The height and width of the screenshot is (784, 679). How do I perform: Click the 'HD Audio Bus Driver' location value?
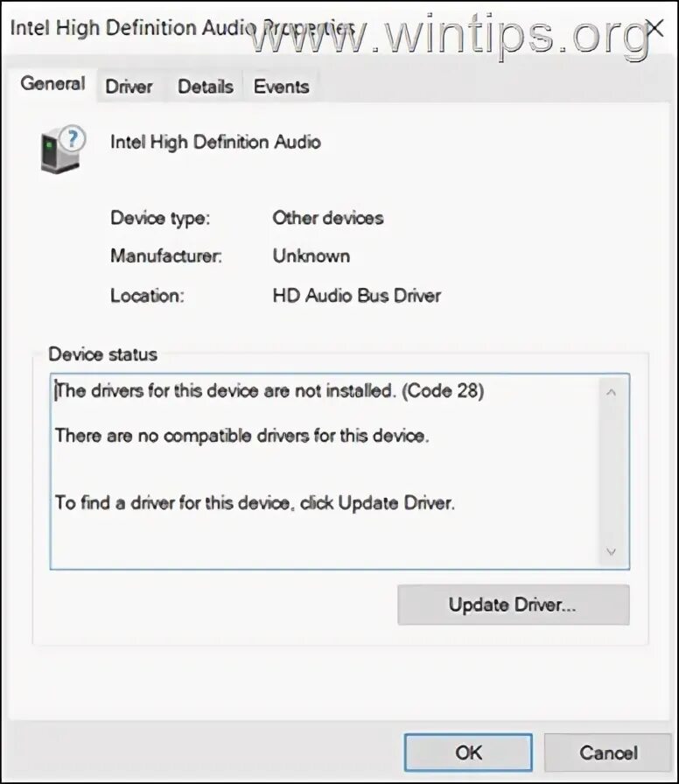(357, 296)
